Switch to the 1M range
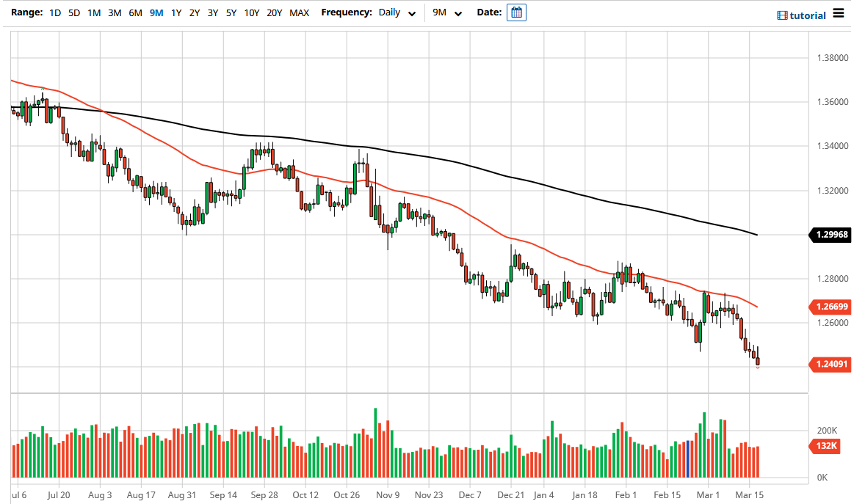The height and width of the screenshot is (504, 854). click(x=94, y=12)
